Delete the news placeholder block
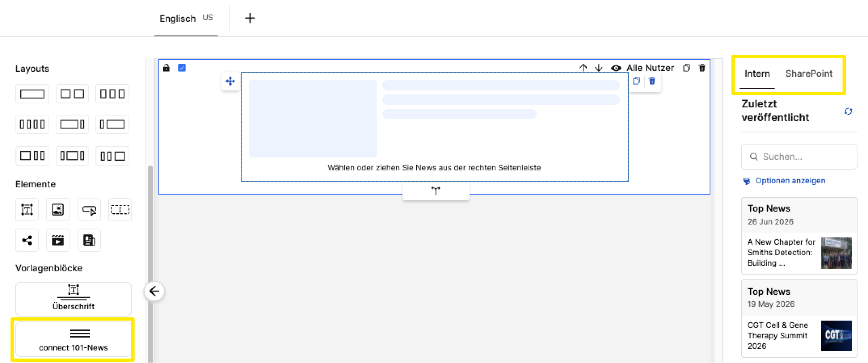The image size is (868, 363). (x=652, y=81)
